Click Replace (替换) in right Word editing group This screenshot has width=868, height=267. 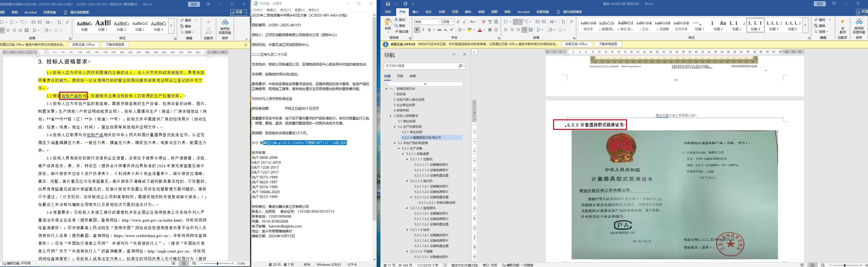point(820,26)
